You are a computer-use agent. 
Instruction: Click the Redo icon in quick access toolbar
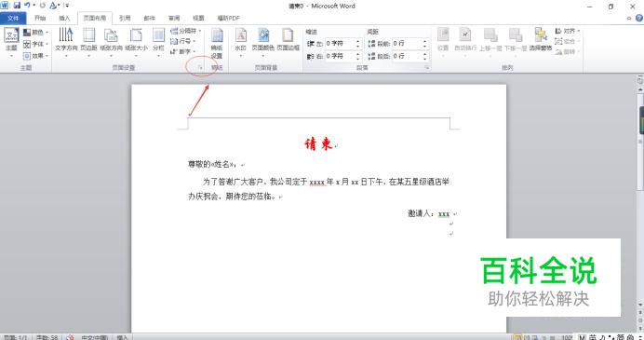[42, 6]
